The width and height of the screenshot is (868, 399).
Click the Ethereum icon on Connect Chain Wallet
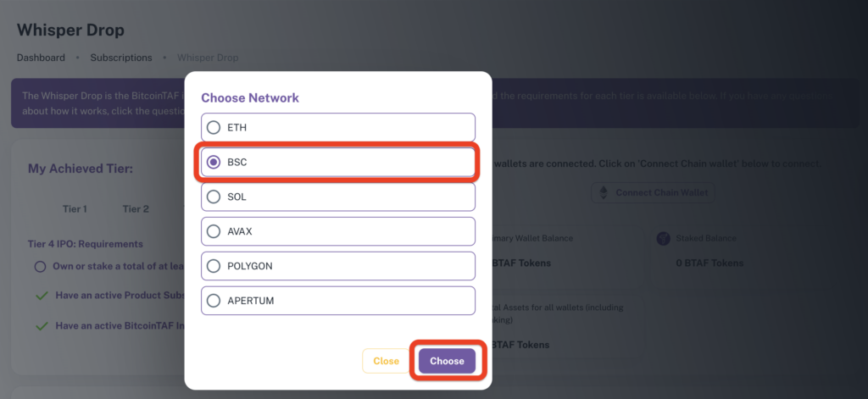[604, 192]
